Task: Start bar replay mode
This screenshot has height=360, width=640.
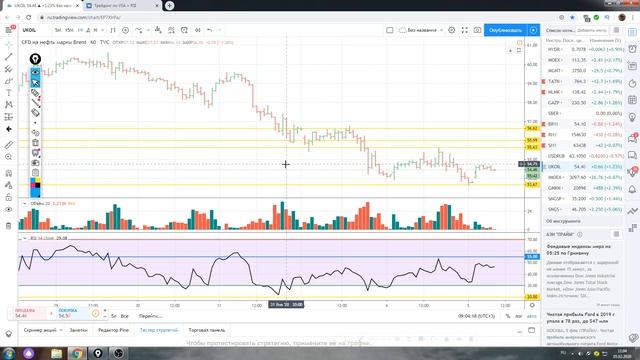Action: tap(198, 30)
